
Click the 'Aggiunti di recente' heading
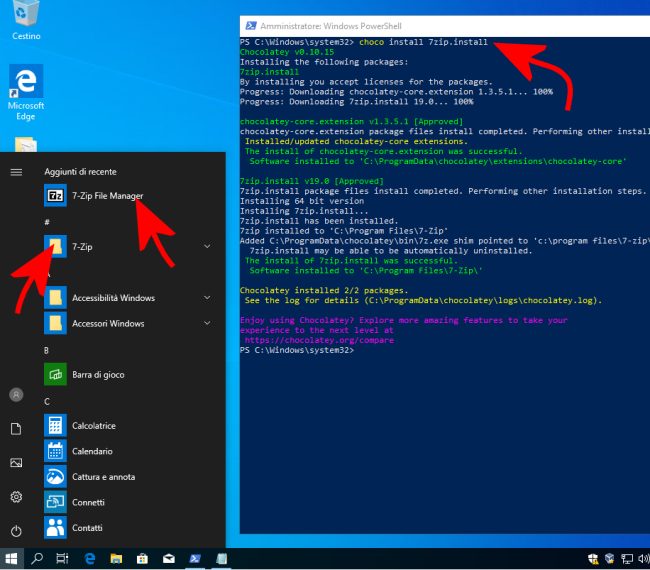[80, 172]
